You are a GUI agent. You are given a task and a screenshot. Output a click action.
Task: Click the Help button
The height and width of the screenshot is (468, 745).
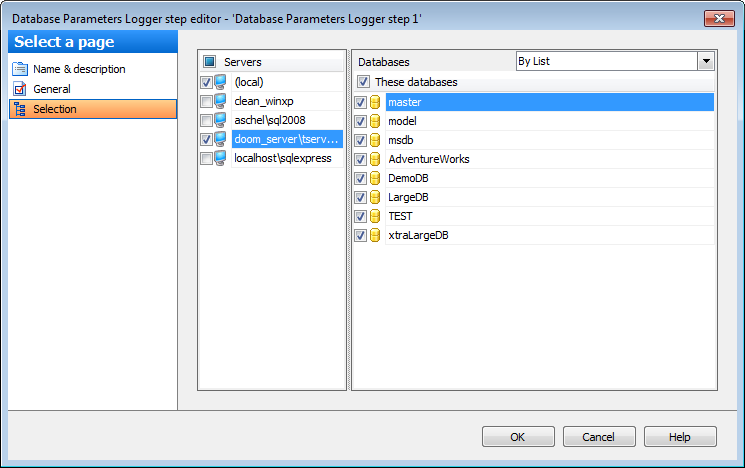pyautogui.click(x=680, y=437)
